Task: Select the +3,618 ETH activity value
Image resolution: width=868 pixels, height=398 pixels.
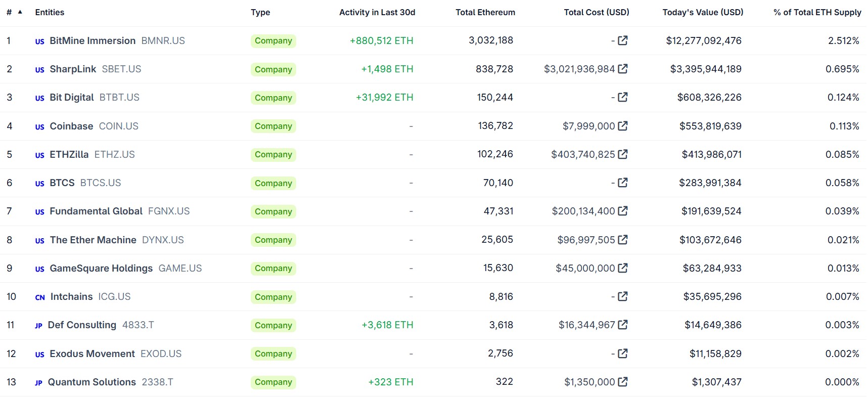Action: click(387, 325)
